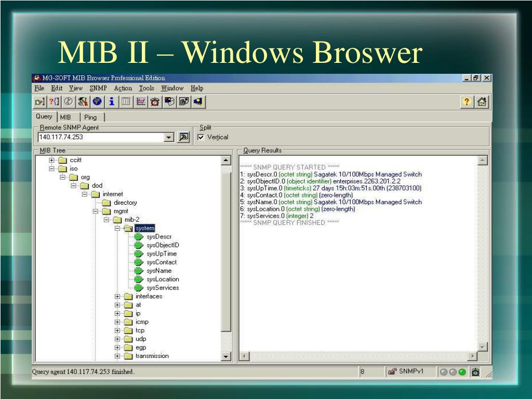Expand the icmp tree node
Screen dimensions: 532x399
click(x=117, y=322)
